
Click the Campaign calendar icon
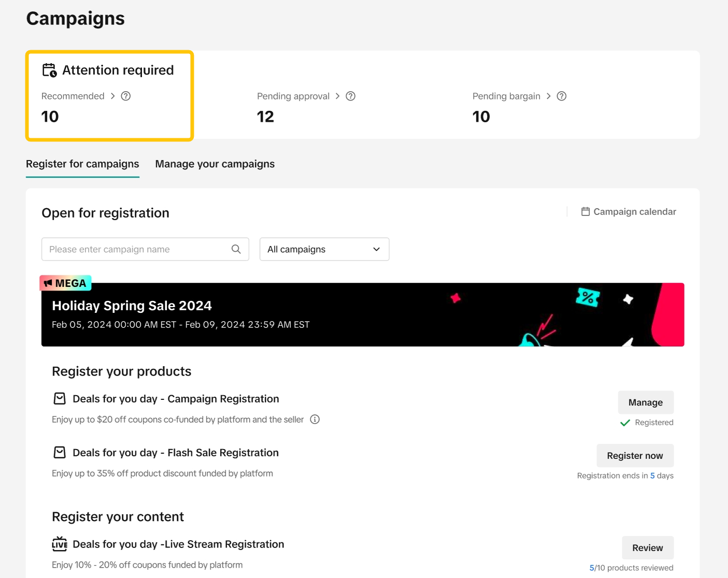586,211
